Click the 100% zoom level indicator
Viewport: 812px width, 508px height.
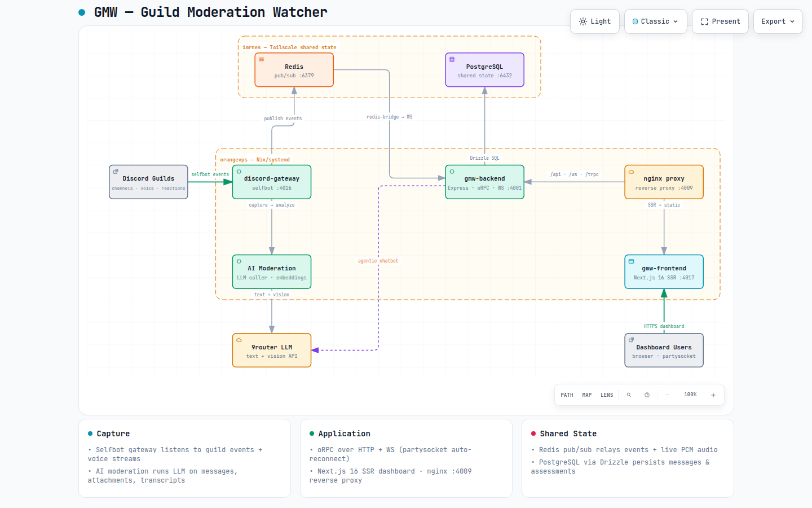click(x=690, y=395)
